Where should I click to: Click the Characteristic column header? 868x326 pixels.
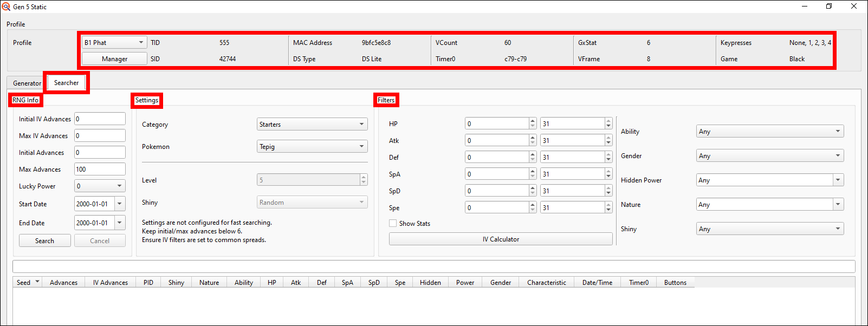[547, 282]
